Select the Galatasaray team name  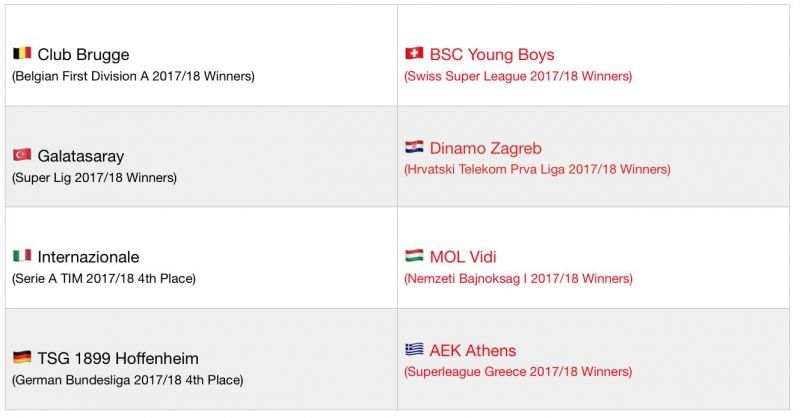point(81,156)
